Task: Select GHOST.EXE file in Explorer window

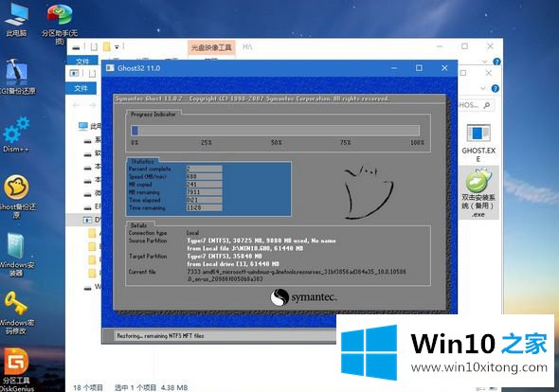Action: pyautogui.click(x=478, y=143)
